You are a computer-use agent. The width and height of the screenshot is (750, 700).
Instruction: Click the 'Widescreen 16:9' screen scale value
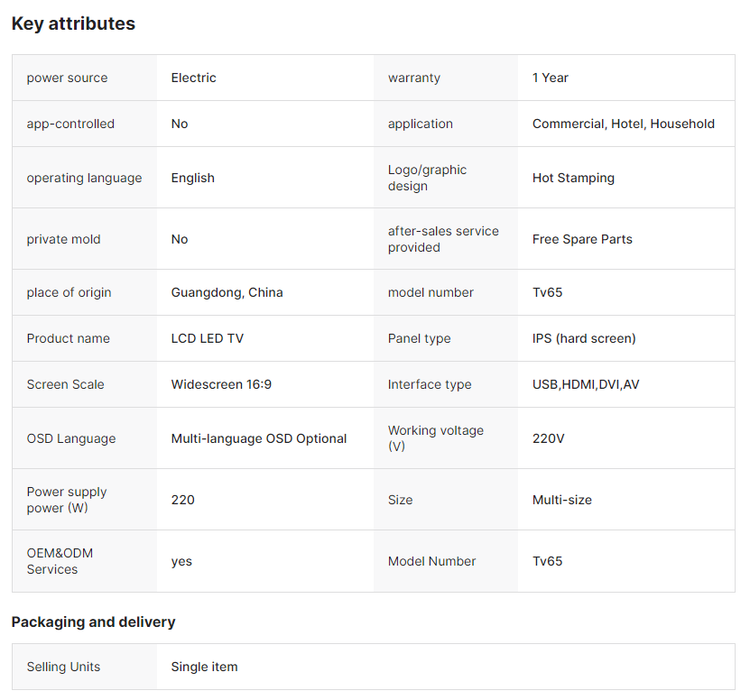(x=221, y=384)
